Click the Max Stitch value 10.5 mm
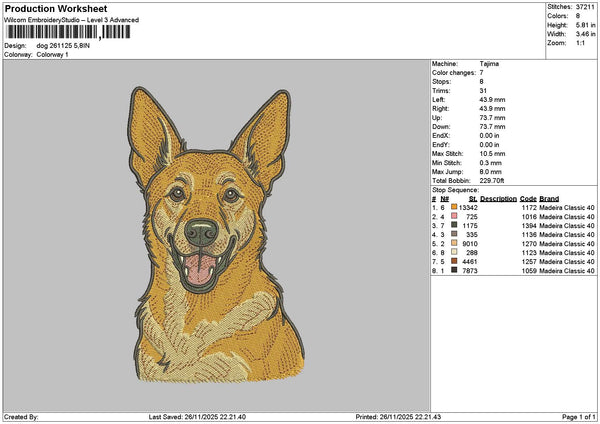The width and height of the screenshot is (600, 424). [x=492, y=154]
